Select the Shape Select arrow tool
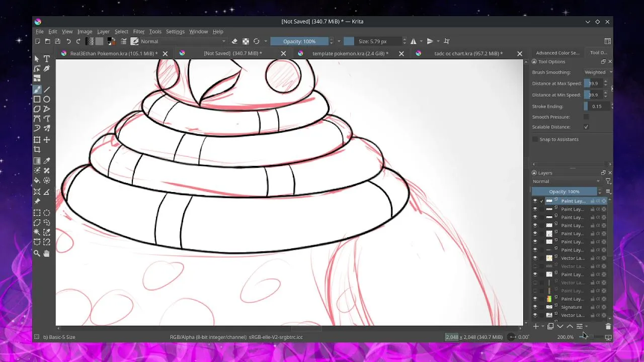This screenshot has width=644, height=362. pyautogui.click(x=37, y=59)
